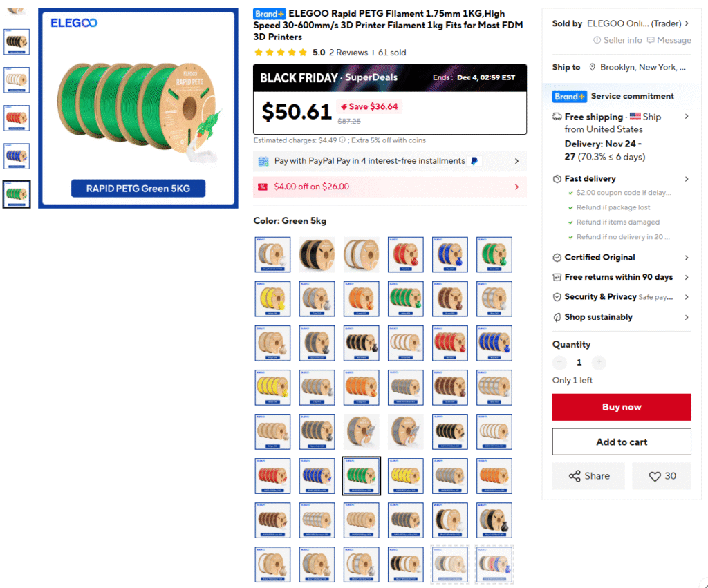Screen dimensions: 708x588
Task: Select the single black spool color option
Action: pos(317,254)
